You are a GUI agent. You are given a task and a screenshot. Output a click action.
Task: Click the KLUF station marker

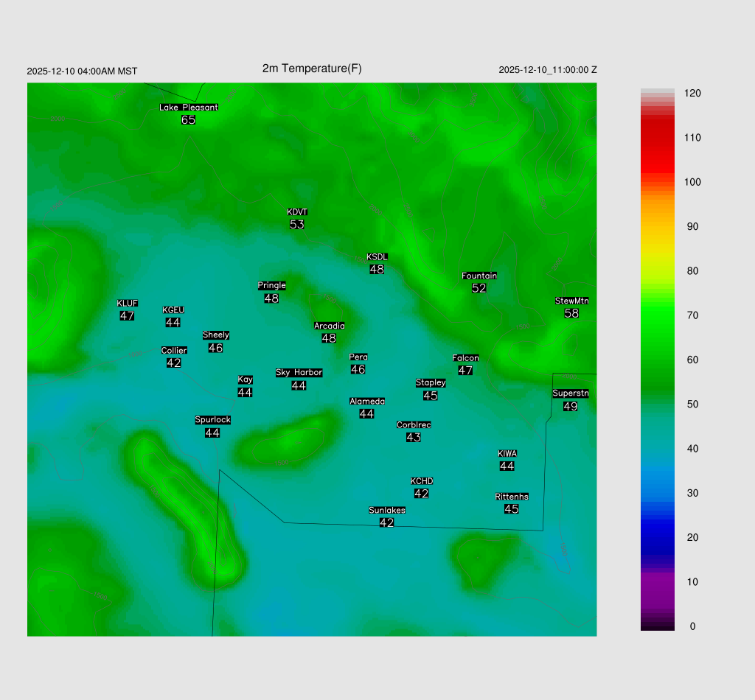coord(127,310)
